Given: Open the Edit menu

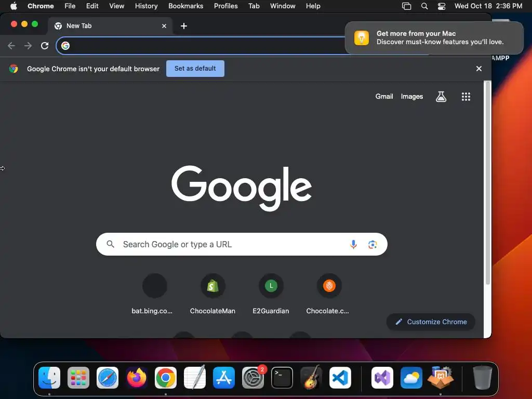Looking at the screenshot, I should point(92,6).
